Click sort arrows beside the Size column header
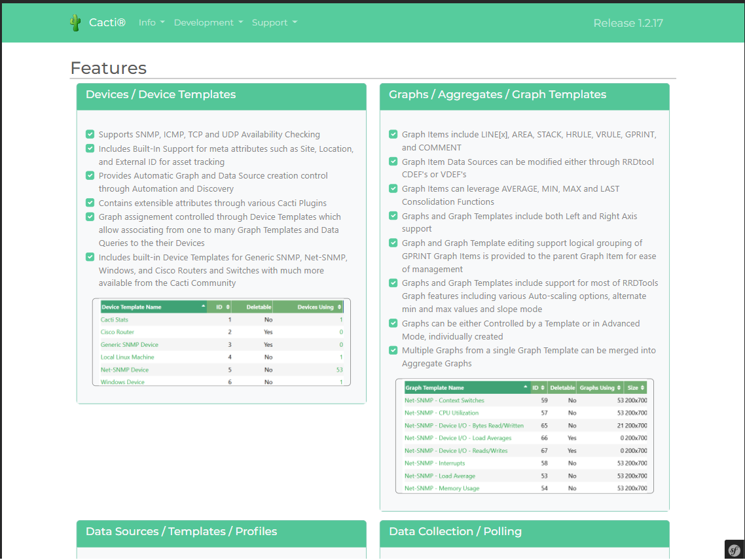 pyautogui.click(x=643, y=388)
